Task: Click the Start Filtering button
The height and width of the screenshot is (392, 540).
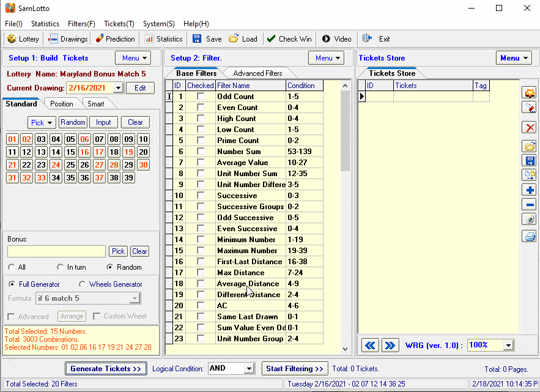Action: pyautogui.click(x=295, y=369)
